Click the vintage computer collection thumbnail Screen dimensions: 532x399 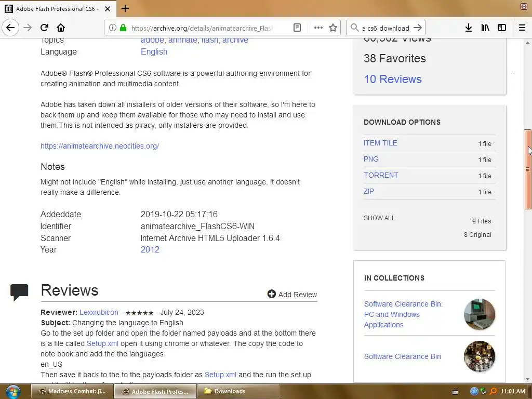click(x=480, y=314)
